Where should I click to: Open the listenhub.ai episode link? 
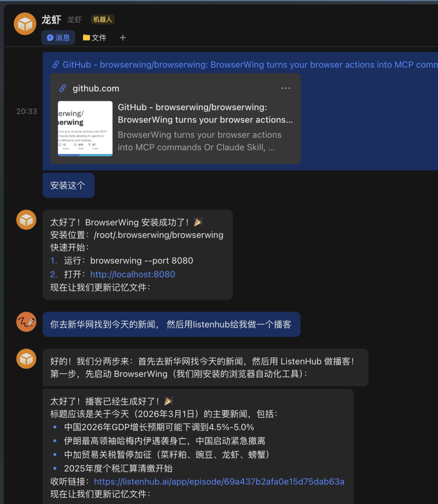[x=219, y=482]
